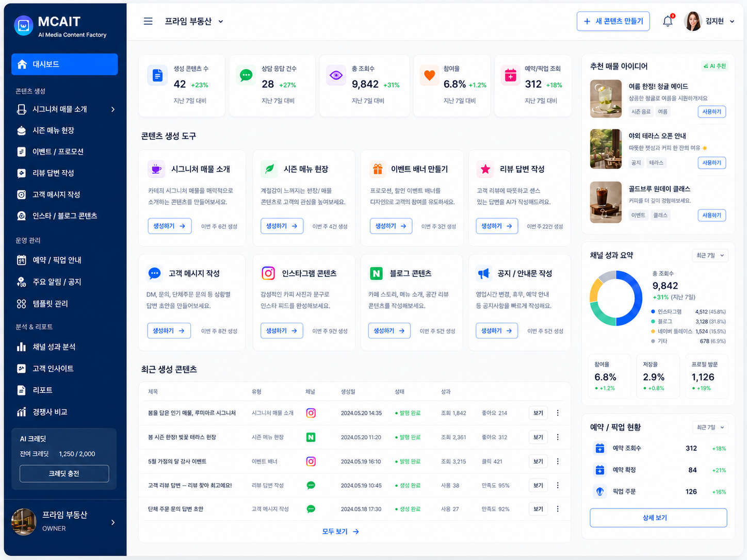Viewport: 747px width, 560px height.
Task: Click the 이벤트 배너 만들기 gift icon
Action: click(x=378, y=169)
